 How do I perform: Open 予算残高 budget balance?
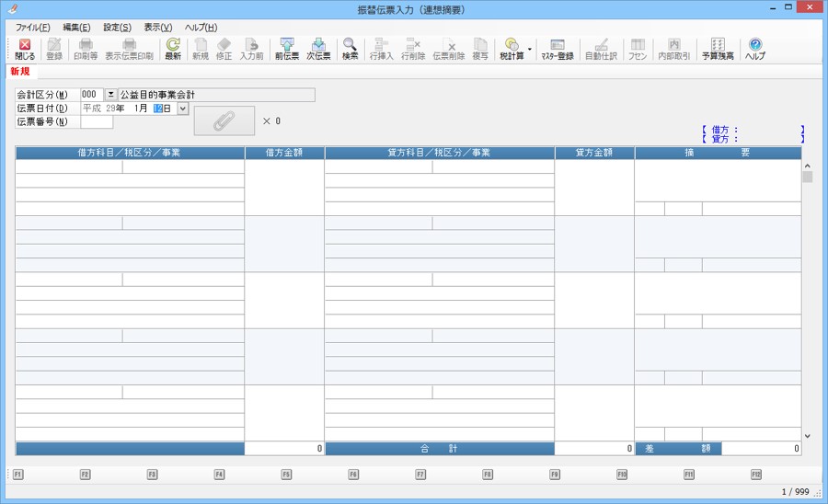pos(717,49)
